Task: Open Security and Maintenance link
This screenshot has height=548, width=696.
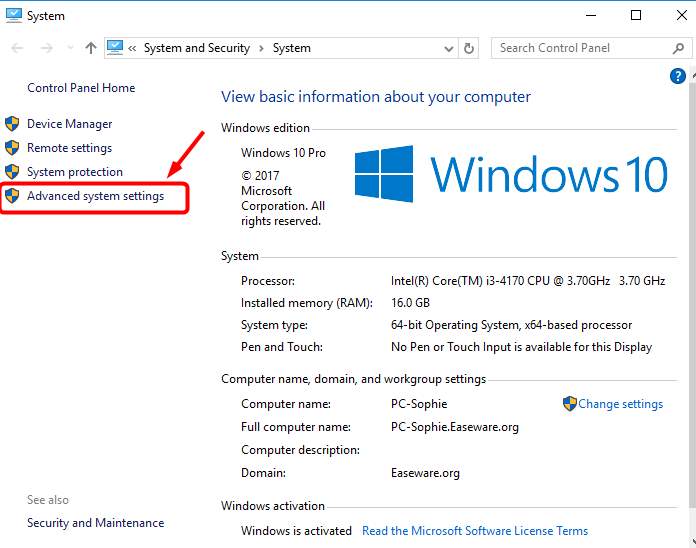Action: (x=95, y=523)
